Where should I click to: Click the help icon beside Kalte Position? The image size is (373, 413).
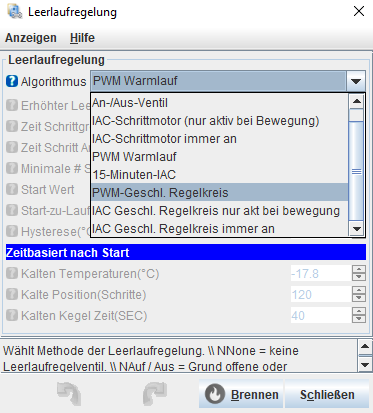(12, 294)
